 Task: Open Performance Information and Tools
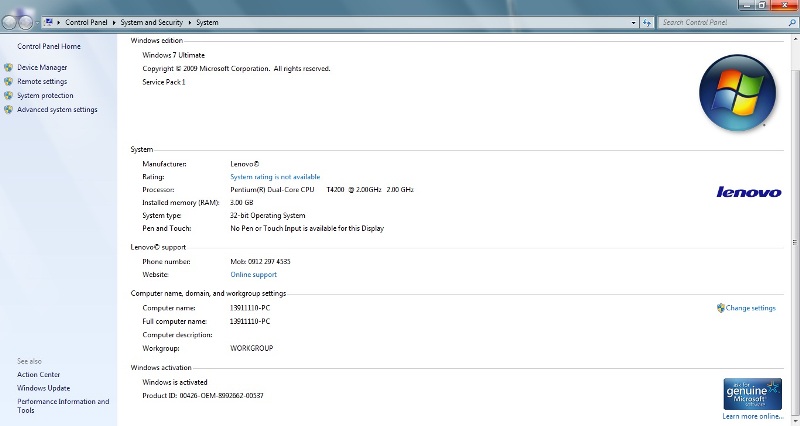click(63, 406)
